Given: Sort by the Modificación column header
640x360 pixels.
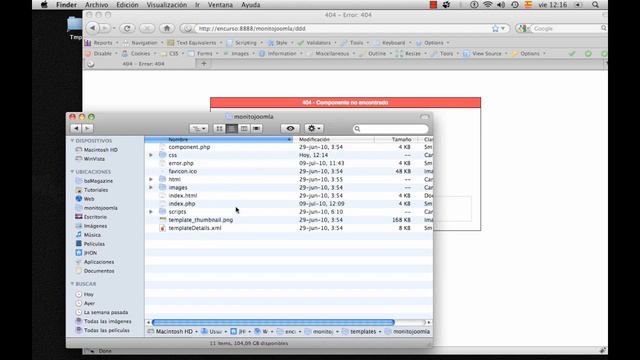Looking at the screenshot, I should pos(334,140).
